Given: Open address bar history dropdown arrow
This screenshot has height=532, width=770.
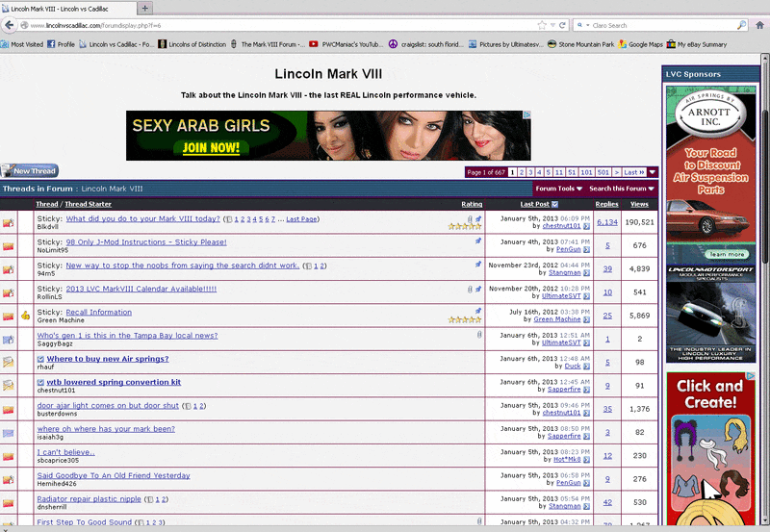Looking at the screenshot, I should coord(552,25).
